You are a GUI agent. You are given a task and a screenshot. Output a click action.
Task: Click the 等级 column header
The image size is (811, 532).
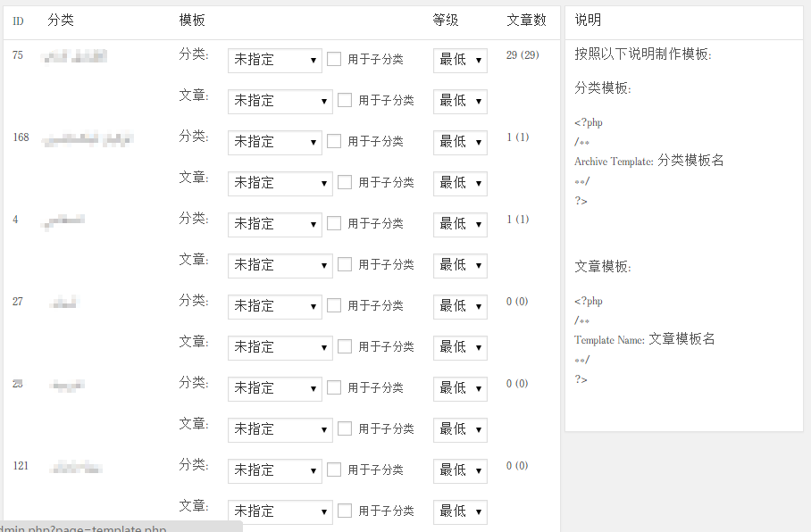click(x=446, y=21)
